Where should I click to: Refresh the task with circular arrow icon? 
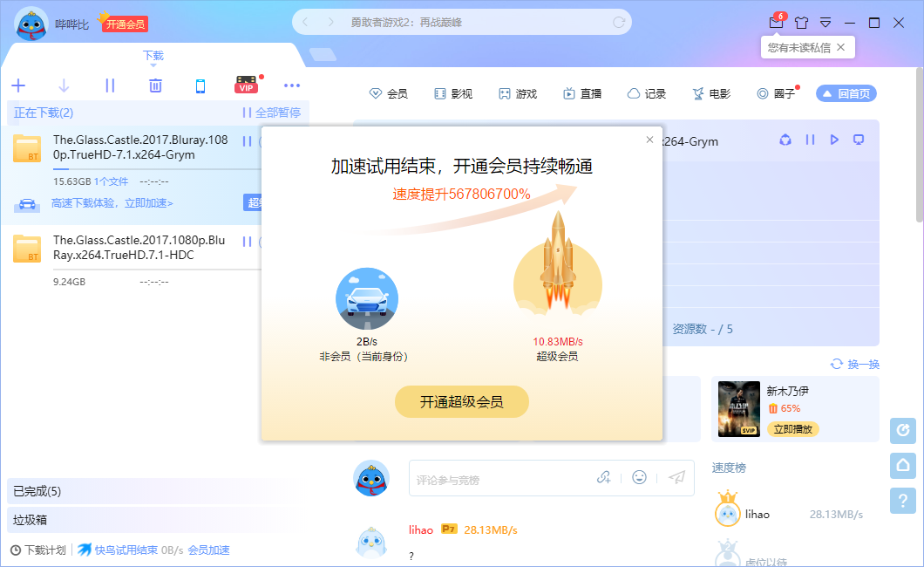click(x=784, y=140)
